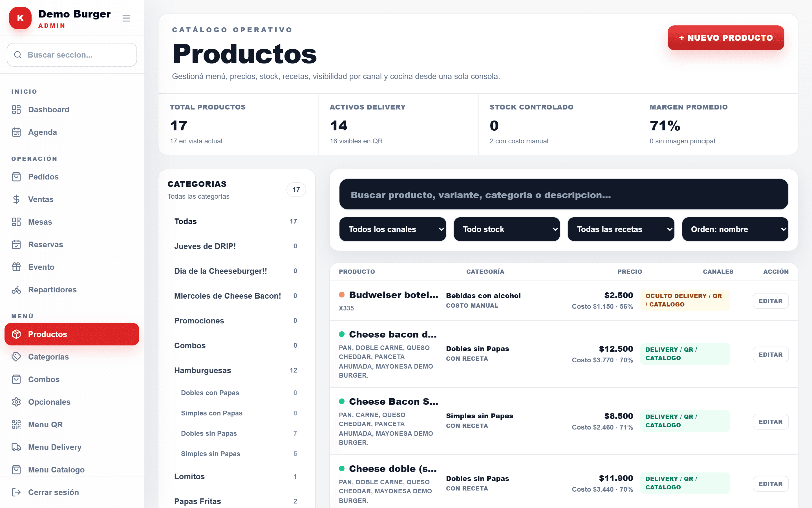Open the Todos los canales dropdown

(392, 229)
